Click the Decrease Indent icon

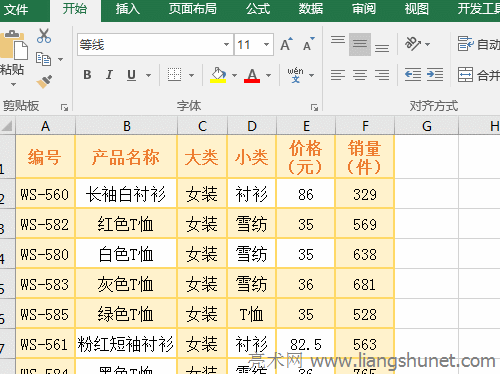point(412,74)
